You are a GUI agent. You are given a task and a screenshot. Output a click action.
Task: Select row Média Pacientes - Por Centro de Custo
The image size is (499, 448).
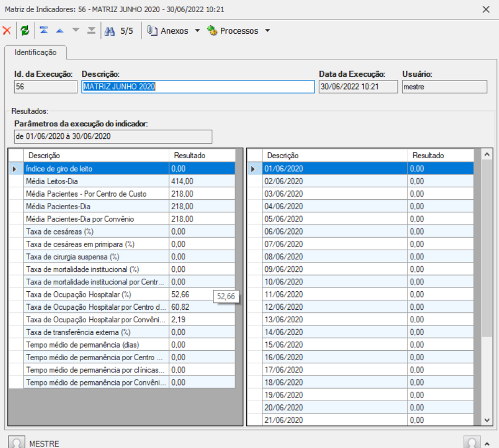click(x=122, y=194)
